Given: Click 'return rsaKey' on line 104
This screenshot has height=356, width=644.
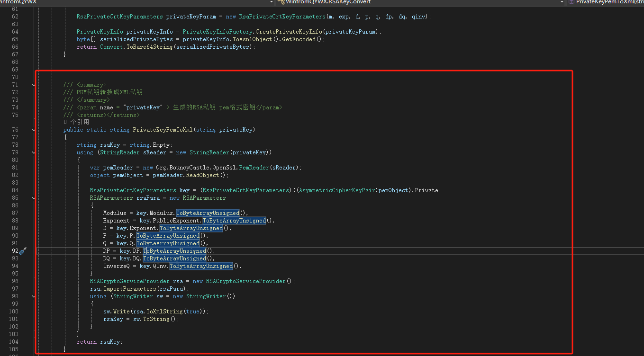Looking at the screenshot, I should point(98,342).
